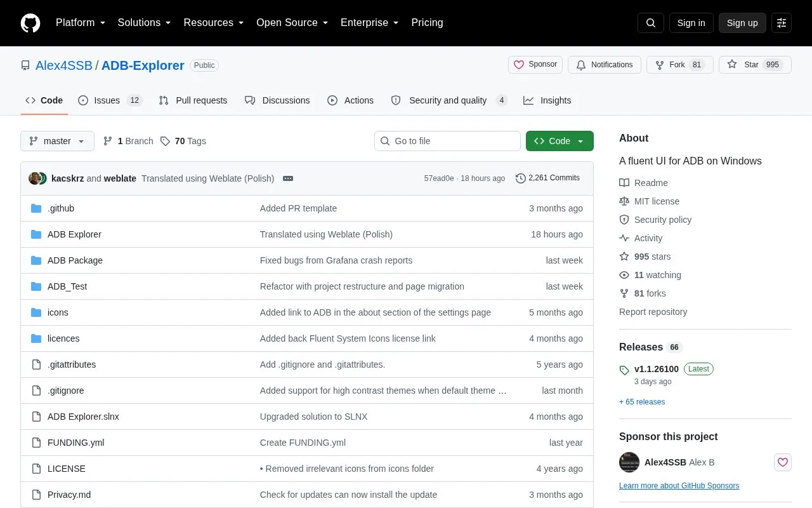Open the + 65 releases link
This screenshot has width=812, height=508.
[642, 402]
